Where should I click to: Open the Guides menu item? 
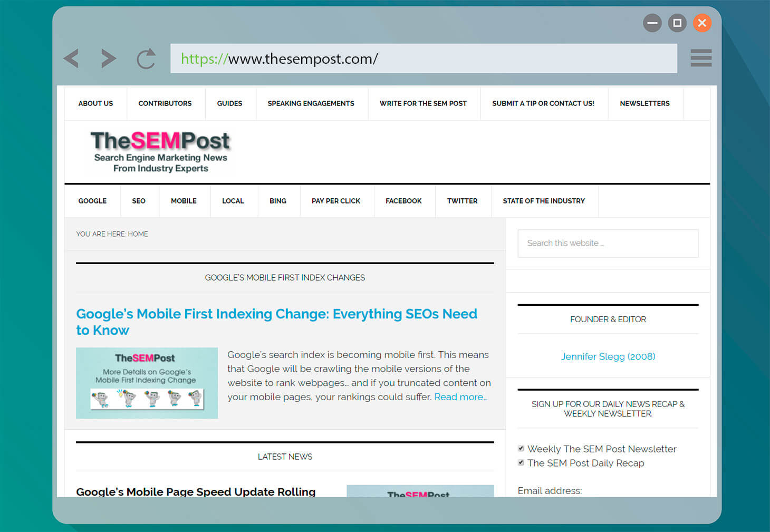[229, 103]
